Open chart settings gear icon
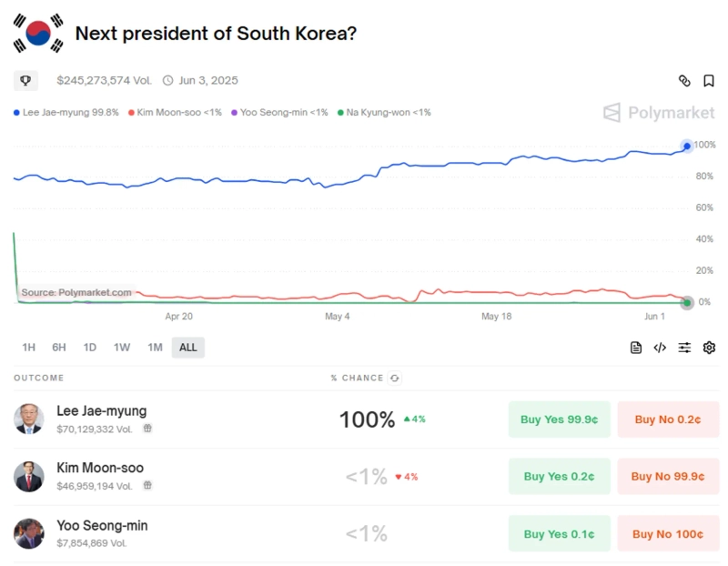Viewport: 728px width, 566px height. [x=709, y=348]
